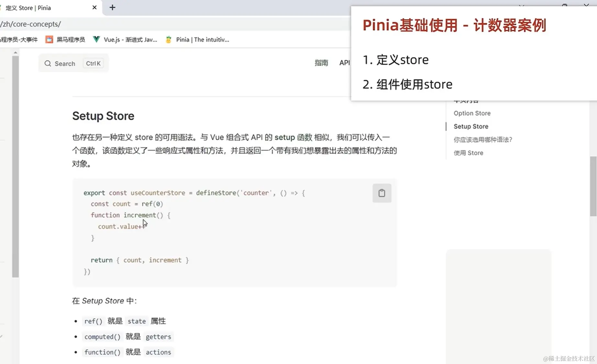Click 'return { count, increment }' code line
This screenshot has width=597, height=364.
[139, 260]
